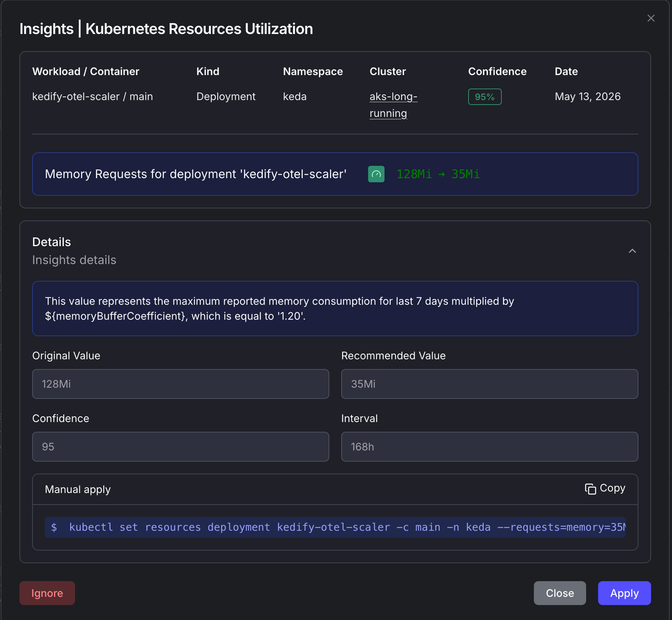This screenshot has height=620, width=672.
Task: Click the 'Manual apply' heading
Action: pos(78,489)
